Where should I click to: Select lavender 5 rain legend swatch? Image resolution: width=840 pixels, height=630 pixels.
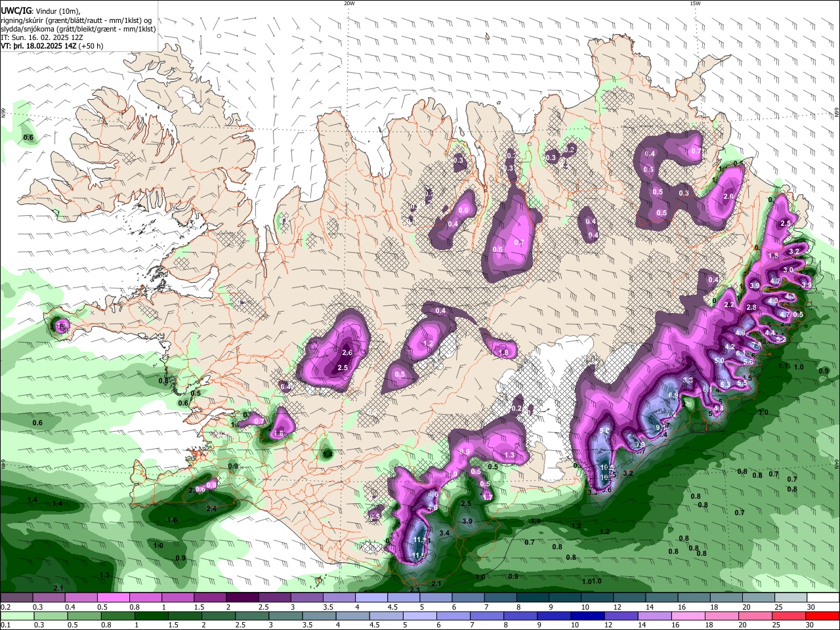coord(419,616)
